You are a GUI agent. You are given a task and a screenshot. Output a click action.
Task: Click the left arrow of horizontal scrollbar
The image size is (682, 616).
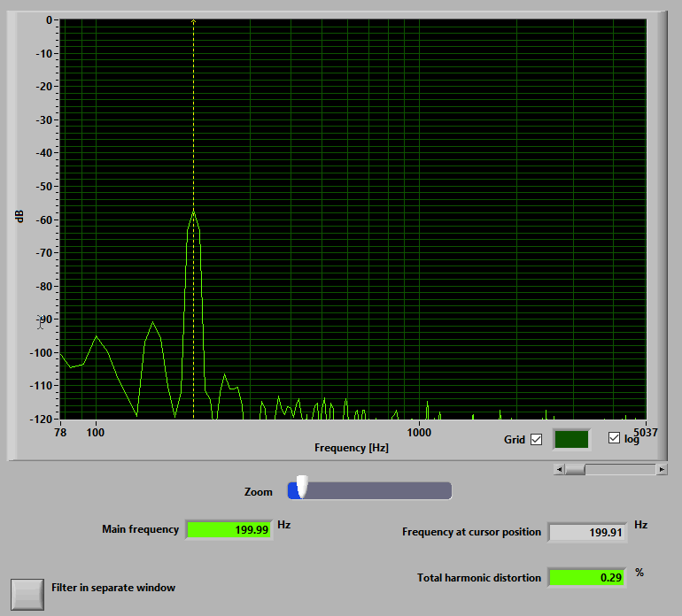560,469
